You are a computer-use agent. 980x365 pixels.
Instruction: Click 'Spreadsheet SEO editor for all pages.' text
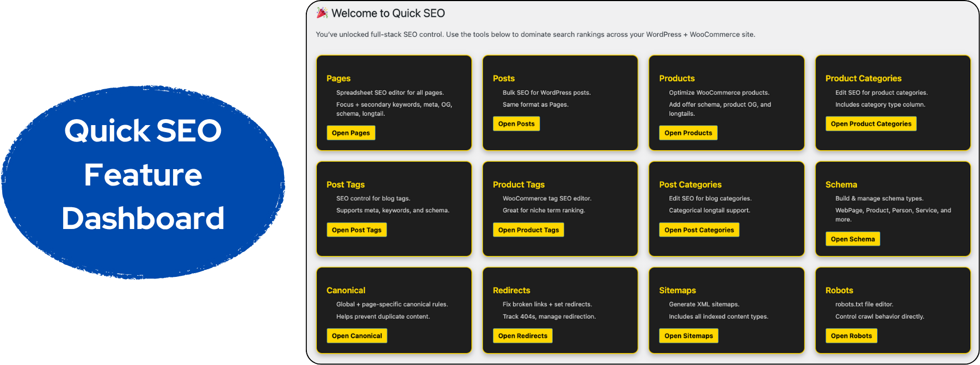point(390,92)
